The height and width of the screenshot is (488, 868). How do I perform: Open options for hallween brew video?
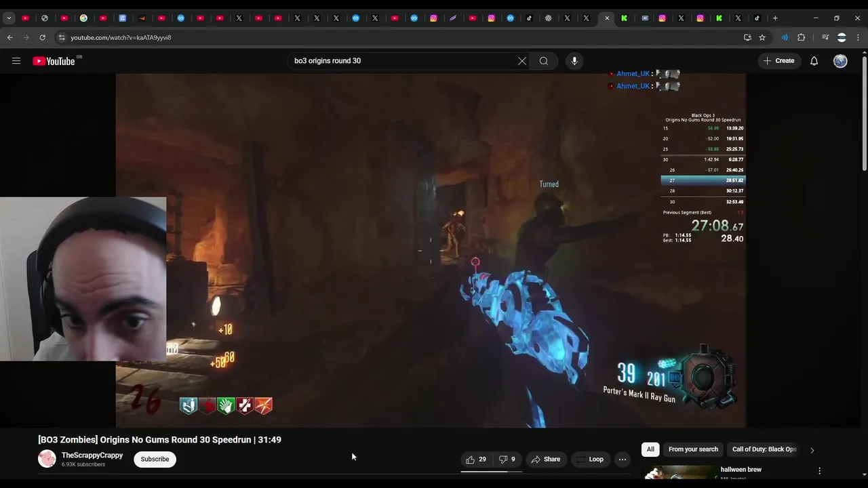click(819, 470)
